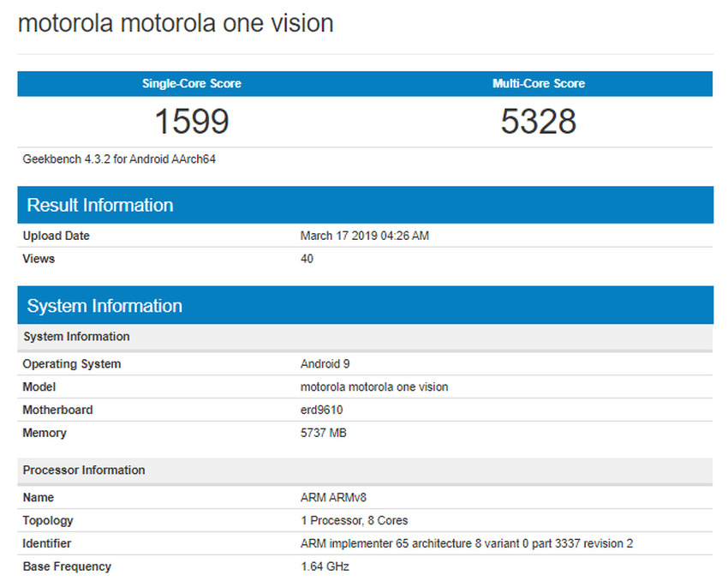
Task: Click the Views count value 40
Action: [307, 259]
